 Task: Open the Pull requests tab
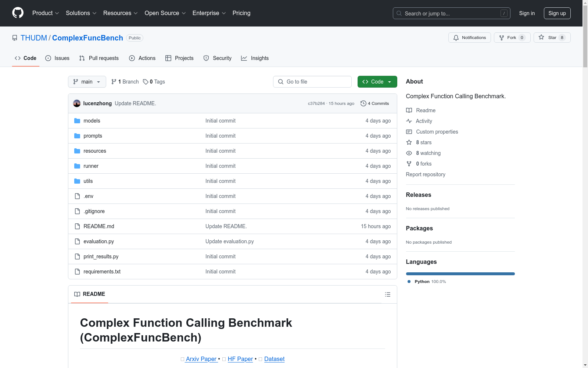(x=99, y=58)
